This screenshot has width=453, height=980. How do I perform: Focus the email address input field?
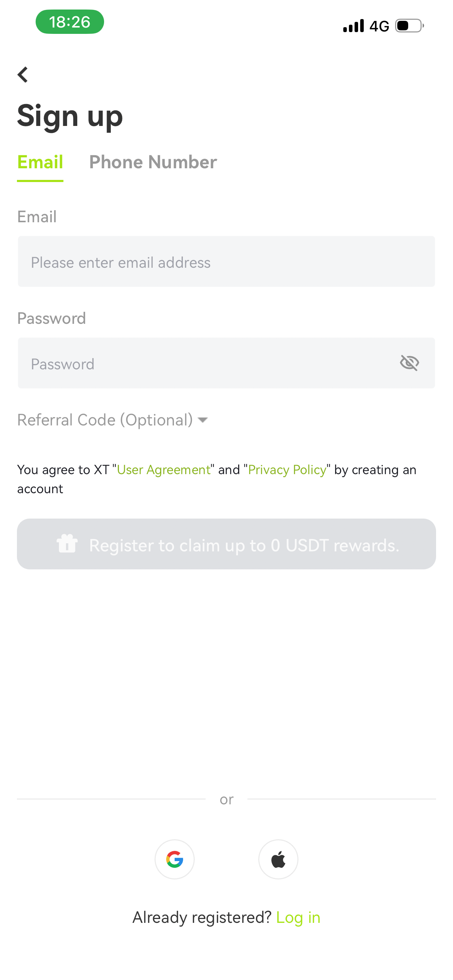pos(226,261)
